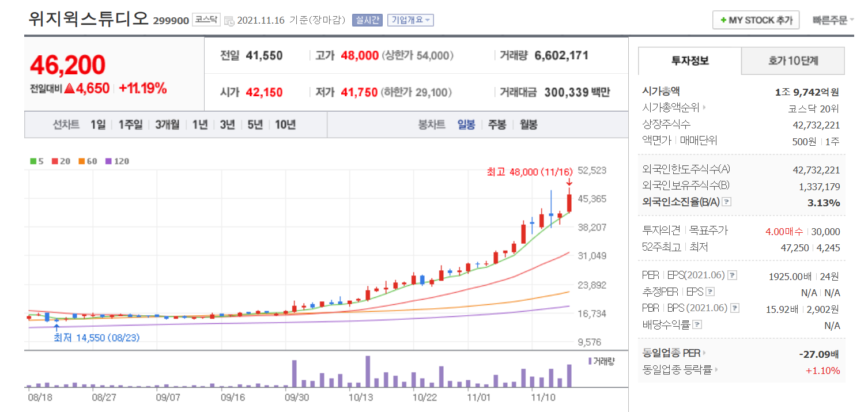Click the +1.10% sector change value
The image size is (868, 412).
[x=823, y=371]
